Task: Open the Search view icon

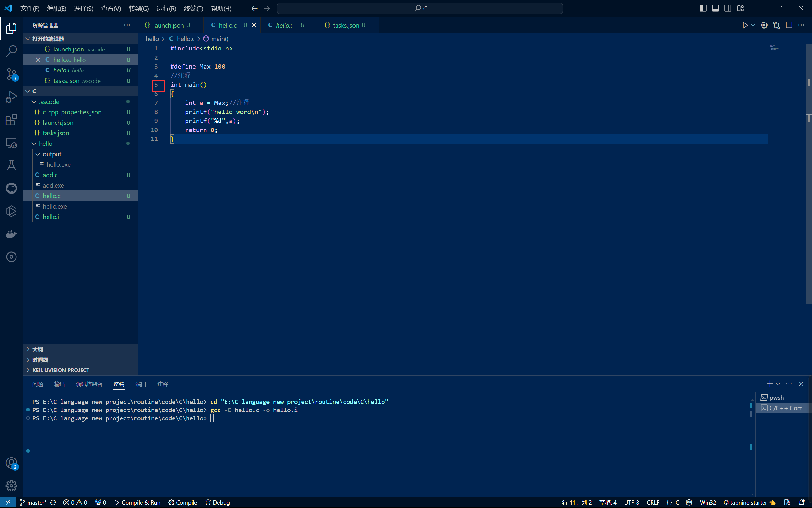Action: point(11,51)
